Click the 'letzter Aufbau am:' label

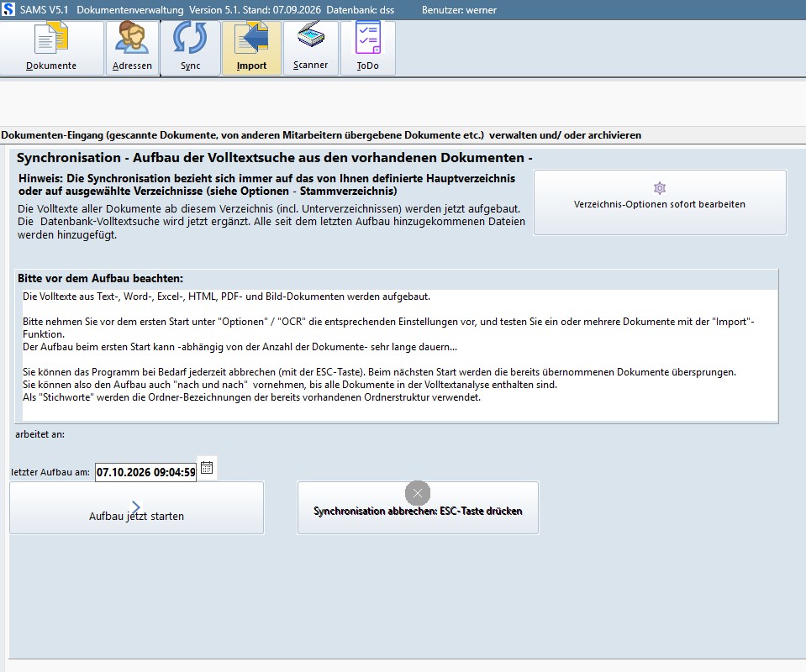coord(50,472)
